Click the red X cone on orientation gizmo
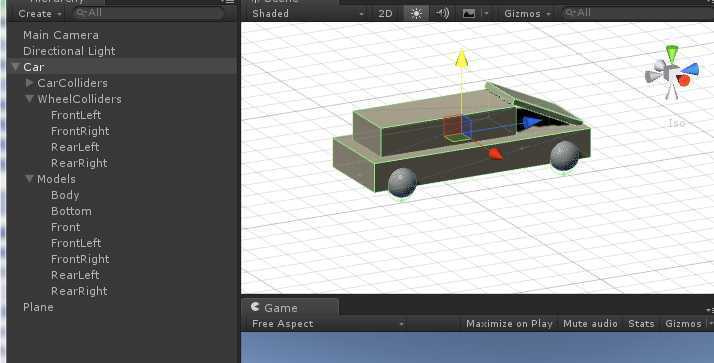The width and height of the screenshot is (714, 363). click(683, 81)
